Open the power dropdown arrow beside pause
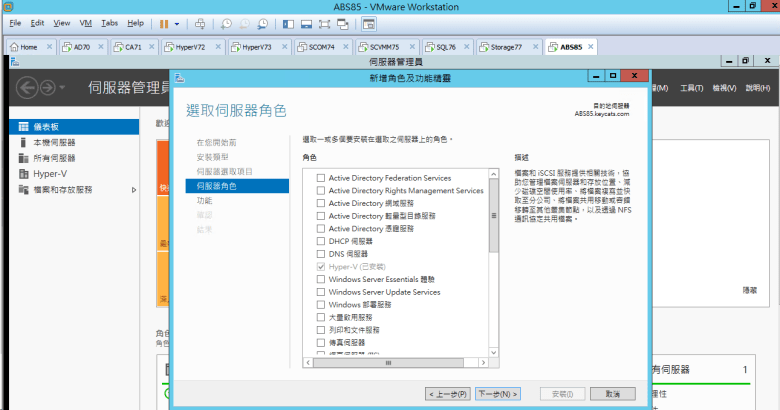 (x=178, y=22)
